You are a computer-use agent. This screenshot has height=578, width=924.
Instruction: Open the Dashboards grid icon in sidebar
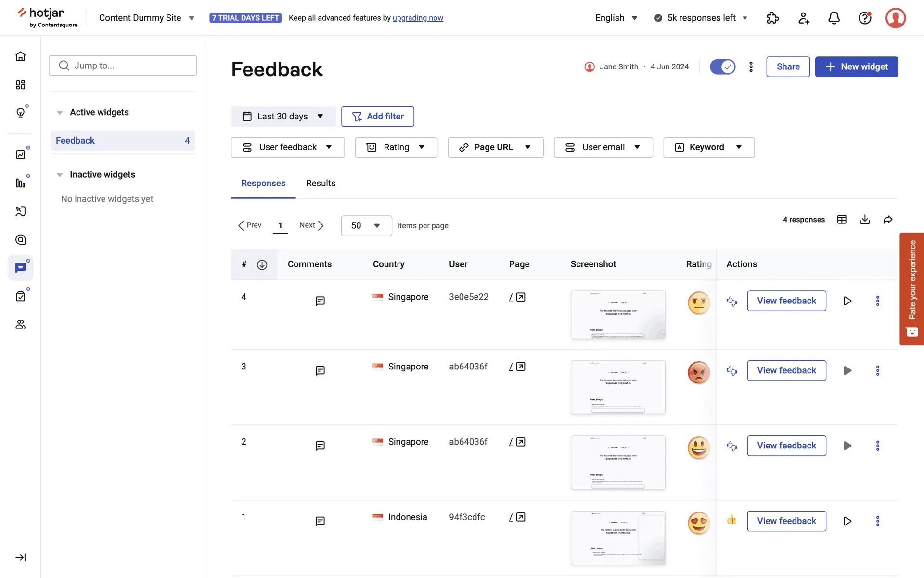click(x=20, y=85)
